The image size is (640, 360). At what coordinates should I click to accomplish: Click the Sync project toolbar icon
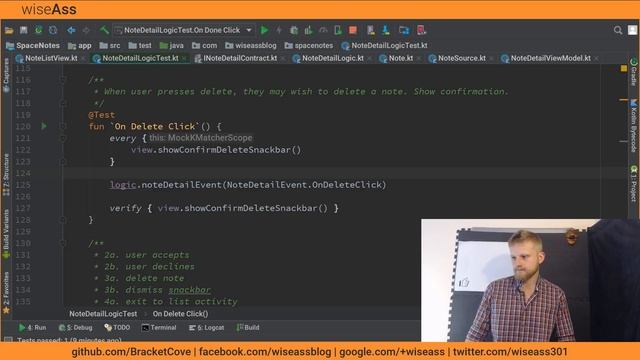pos(38,30)
